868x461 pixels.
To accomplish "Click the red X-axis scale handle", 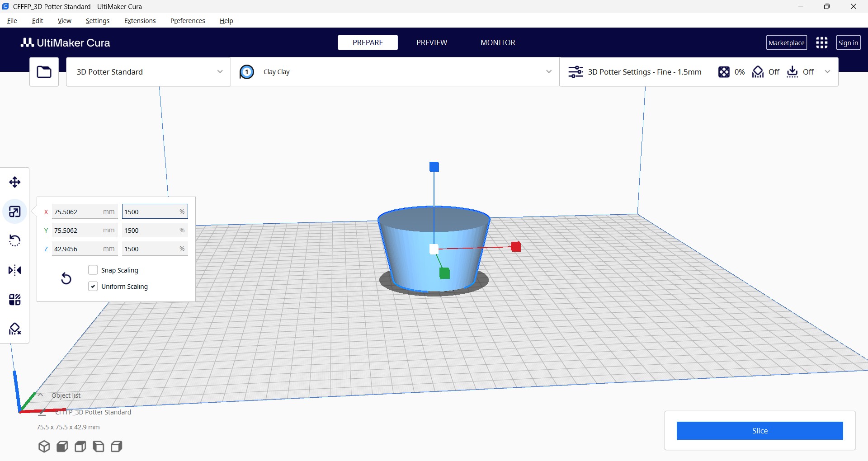I will (x=516, y=247).
